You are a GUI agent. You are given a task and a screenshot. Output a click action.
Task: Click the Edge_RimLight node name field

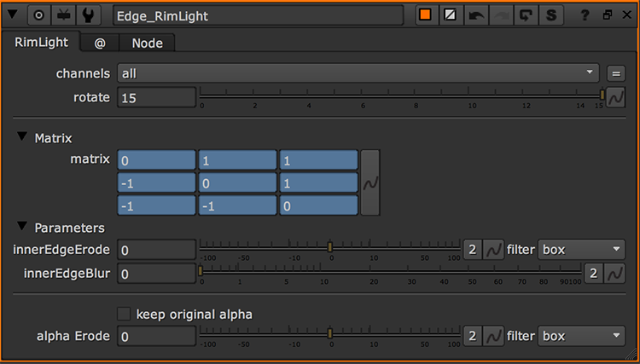pyautogui.click(x=258, y=15)
